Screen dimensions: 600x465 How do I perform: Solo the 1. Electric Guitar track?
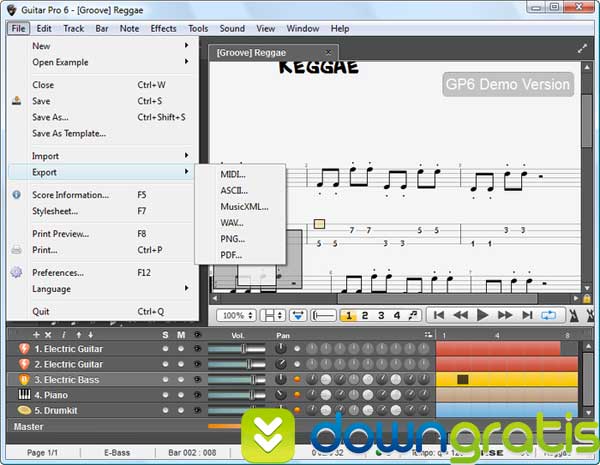tap(165, 349)
